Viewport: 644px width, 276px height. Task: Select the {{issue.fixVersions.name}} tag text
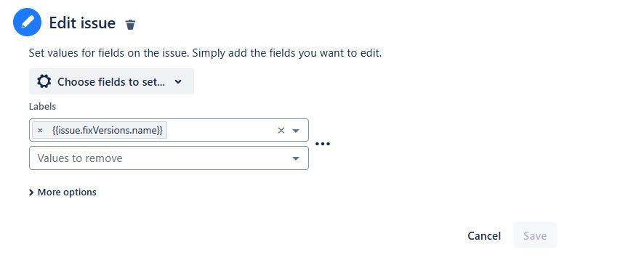tap(108, 131)
